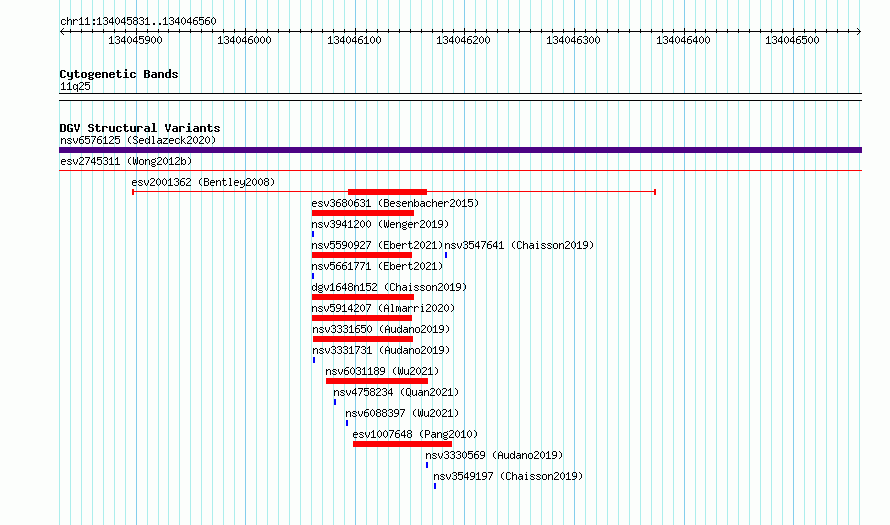The image size is (890, 525).
Task: Click ruler position 134045900
Action: pos(135,40)
